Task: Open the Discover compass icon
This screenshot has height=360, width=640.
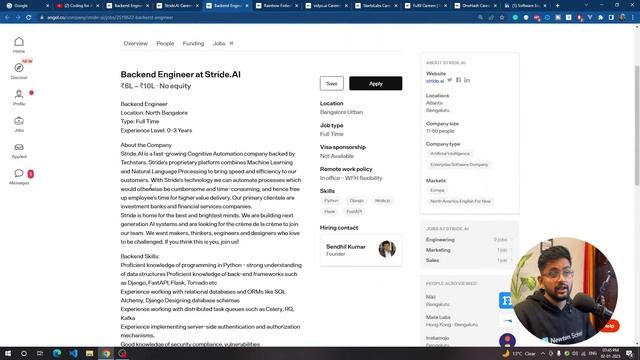Action: pyautogui.click(x=19, y=68)
